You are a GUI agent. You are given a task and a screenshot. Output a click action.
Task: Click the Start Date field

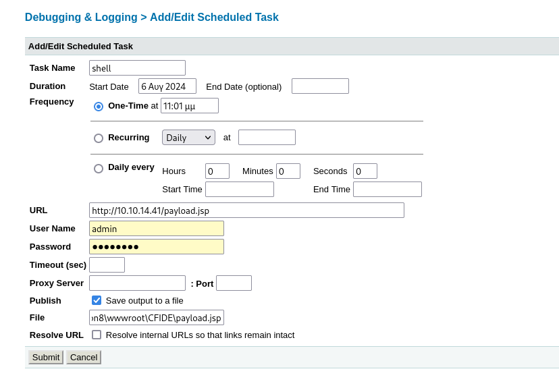167,86
